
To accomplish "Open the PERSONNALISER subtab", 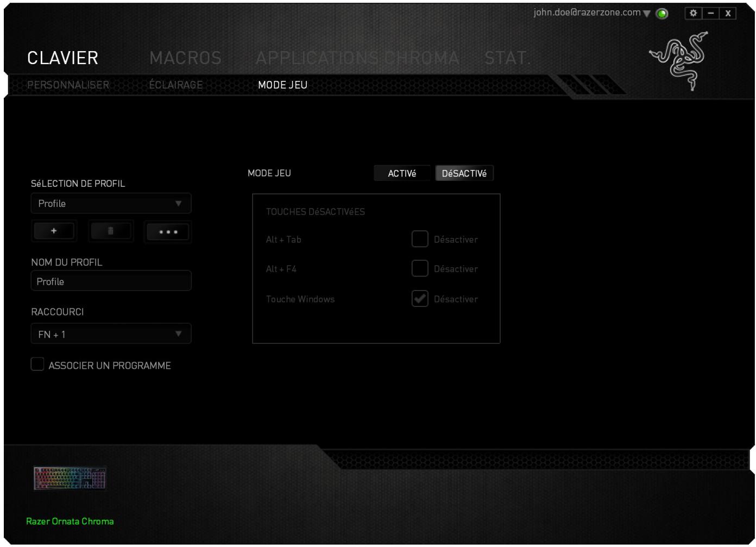I will [x=68, y=85].
